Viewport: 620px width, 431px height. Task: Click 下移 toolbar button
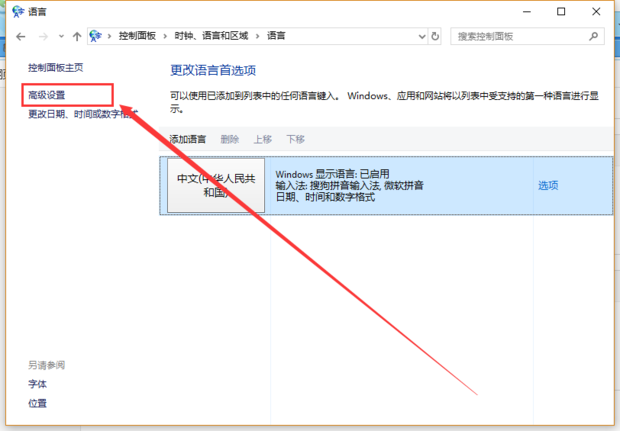click(x=296, y=139)
